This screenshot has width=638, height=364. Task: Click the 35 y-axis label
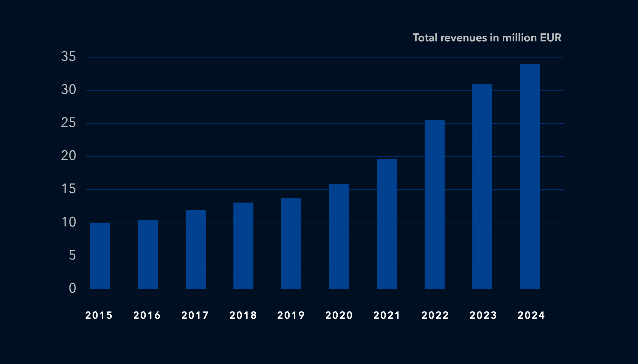click(x=68, y=57)
